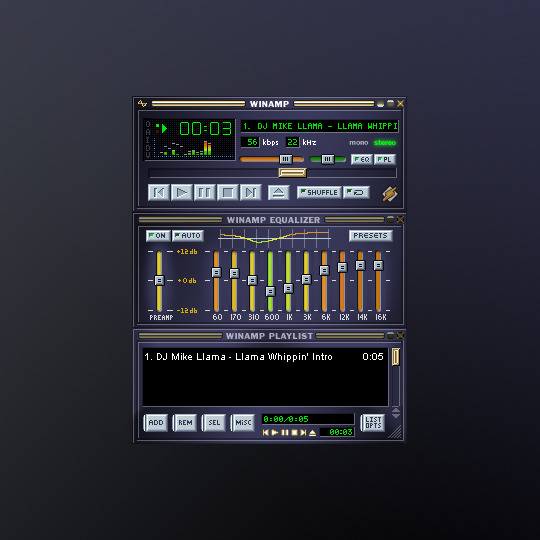Click the mini Pause icon in the playlist window
The image size is (540, 540).
point(285,432)
